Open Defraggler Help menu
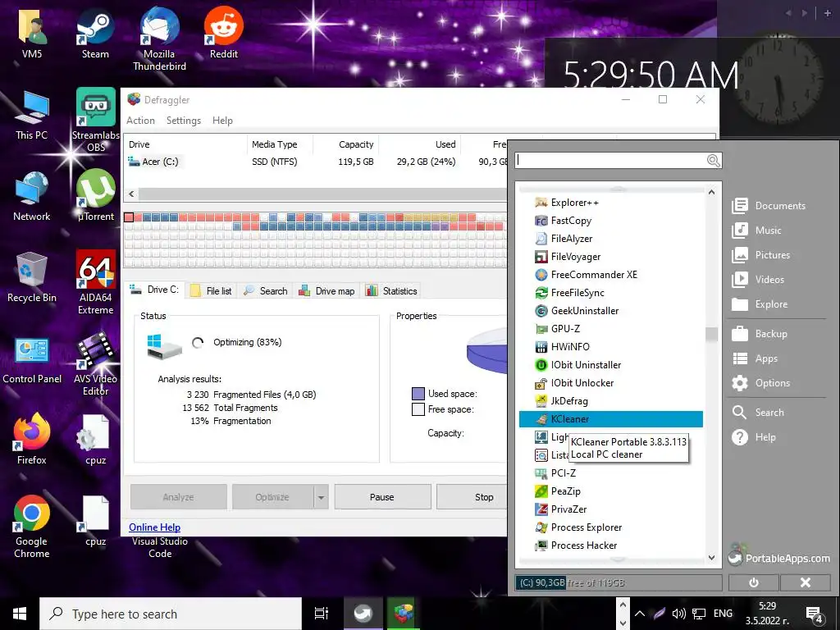The height and width of the screenshot is (630, 840). coord(222,121)
